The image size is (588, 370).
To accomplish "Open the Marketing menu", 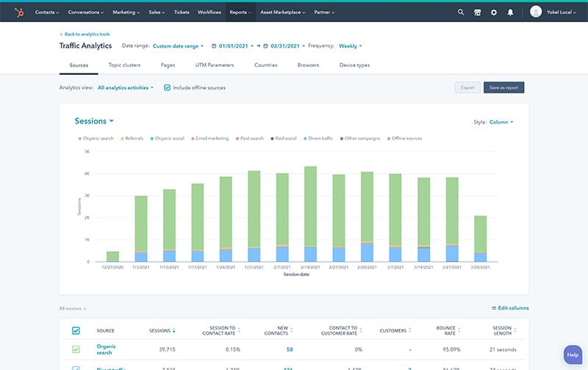I will coord(126,13).
